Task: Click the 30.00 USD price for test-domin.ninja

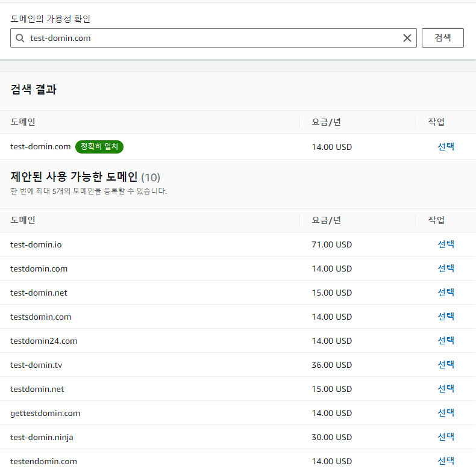Action: pyautogui.click(x=332, y=438)
